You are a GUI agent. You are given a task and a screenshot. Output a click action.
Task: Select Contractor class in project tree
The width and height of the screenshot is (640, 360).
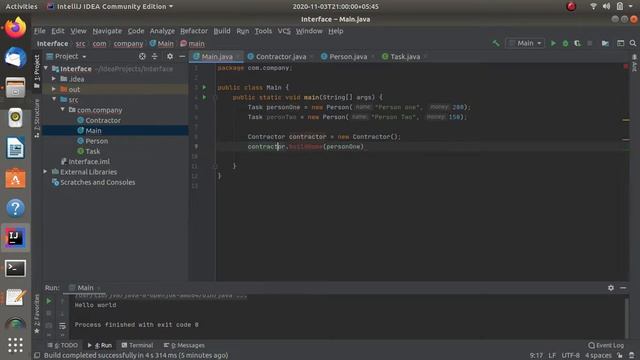coord(103,120)
